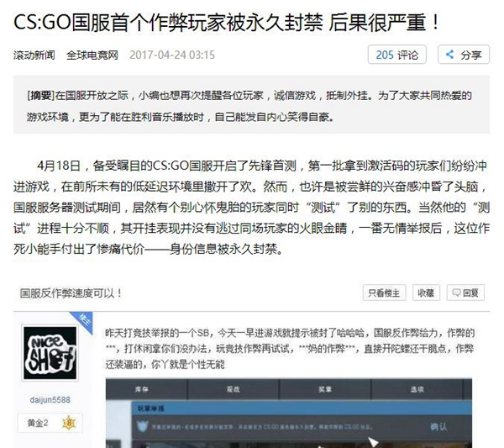Select the 选项 tab in game screenshot
The height and width of the screenshot is (448, 504).
[x=417, y=389]
